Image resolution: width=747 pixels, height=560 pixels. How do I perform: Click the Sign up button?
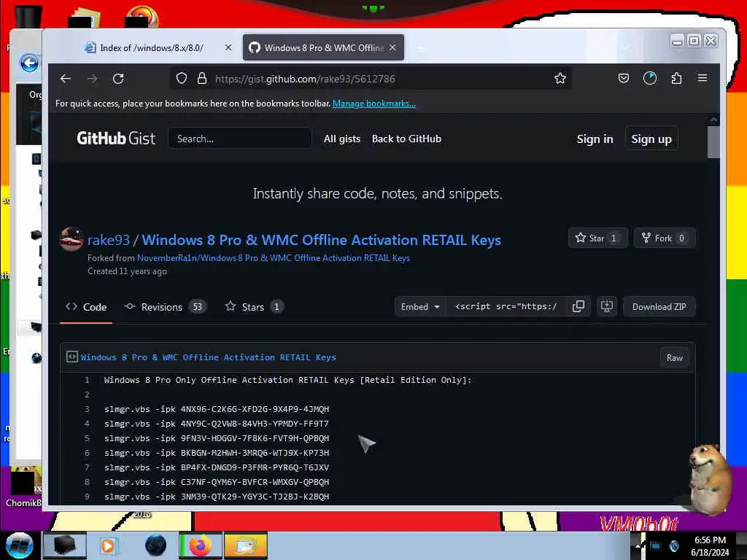click(x=651, y=139)
